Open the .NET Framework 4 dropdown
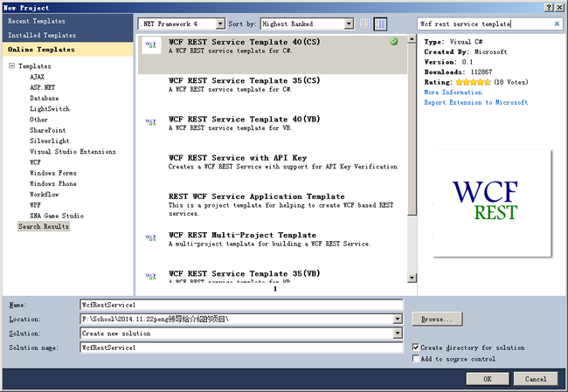This screenshot has height=392, width=568. click(x=220, y=24)
